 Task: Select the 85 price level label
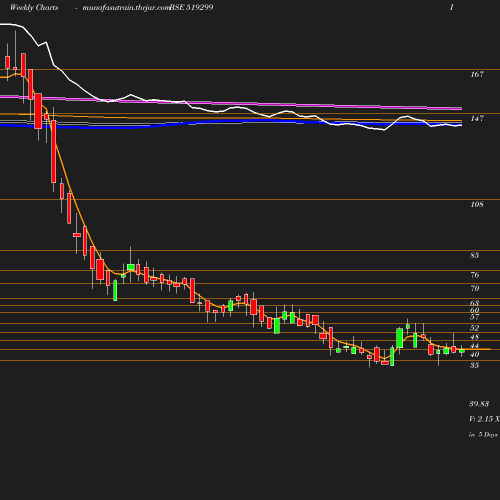pyautogui.click(x=474, y=255)
